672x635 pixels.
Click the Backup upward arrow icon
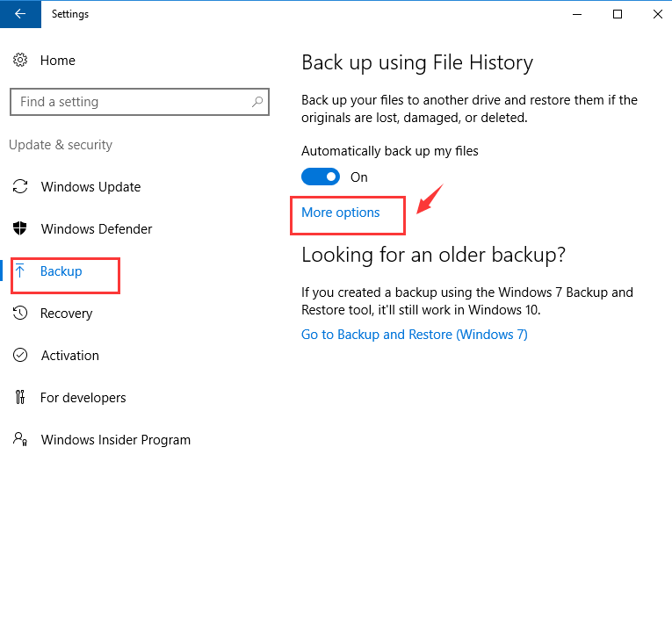pos(20,271)
